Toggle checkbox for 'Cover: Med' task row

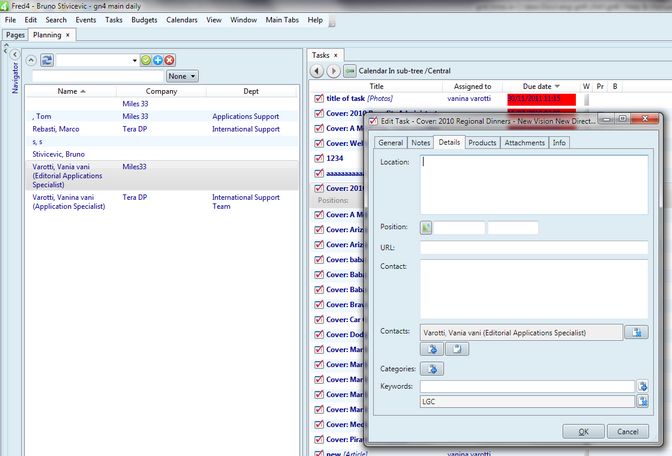pos(319,425)
